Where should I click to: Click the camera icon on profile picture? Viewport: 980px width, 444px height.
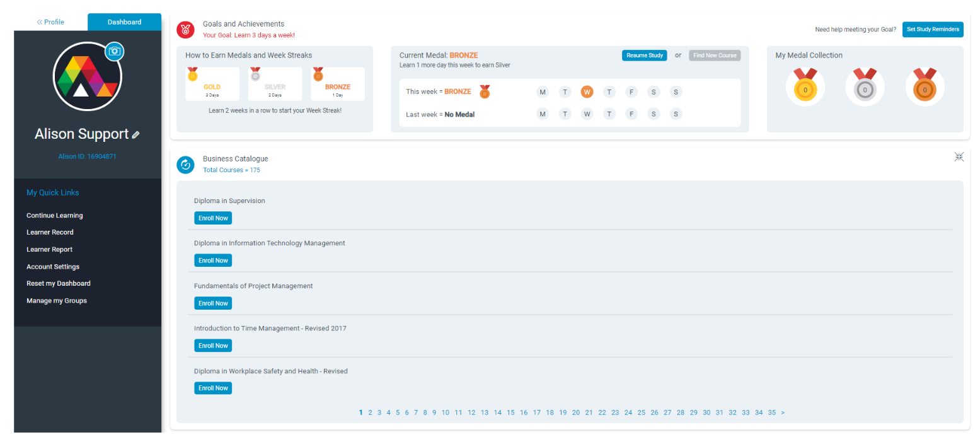pos(114,52)
